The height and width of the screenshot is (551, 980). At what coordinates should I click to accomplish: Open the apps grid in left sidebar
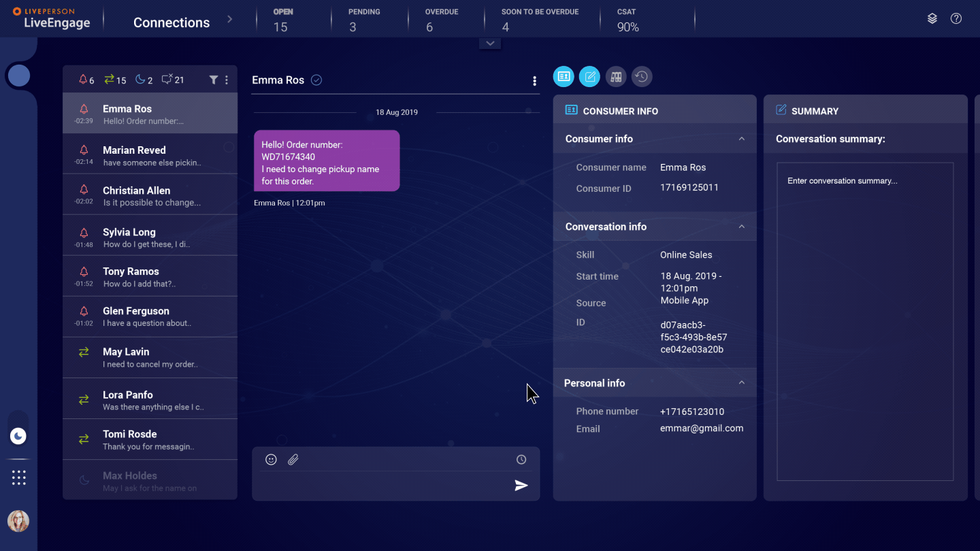coord(18,478)
